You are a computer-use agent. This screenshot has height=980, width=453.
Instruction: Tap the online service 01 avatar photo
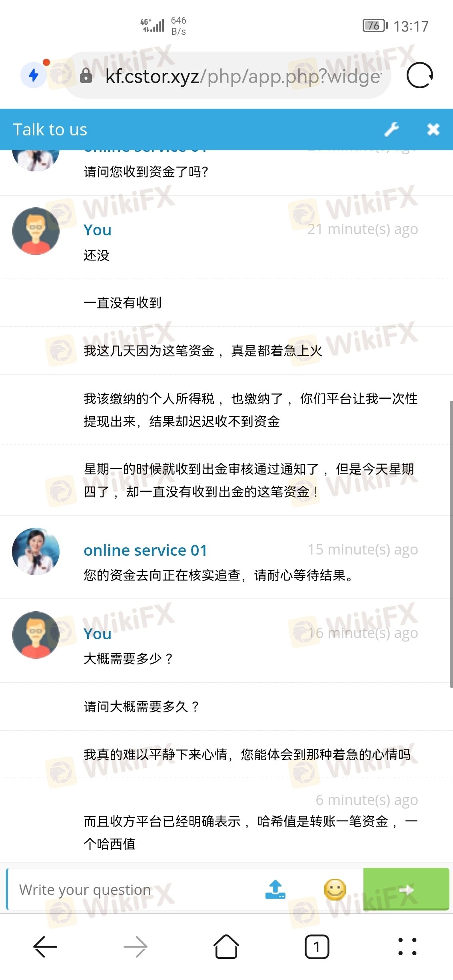pos(36,551)
